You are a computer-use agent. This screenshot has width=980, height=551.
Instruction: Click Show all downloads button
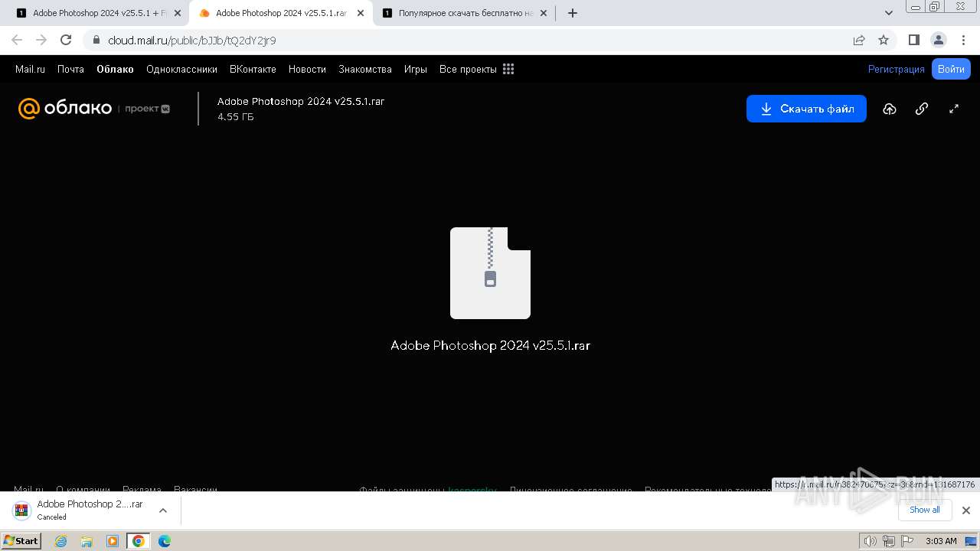coord(924,510)
